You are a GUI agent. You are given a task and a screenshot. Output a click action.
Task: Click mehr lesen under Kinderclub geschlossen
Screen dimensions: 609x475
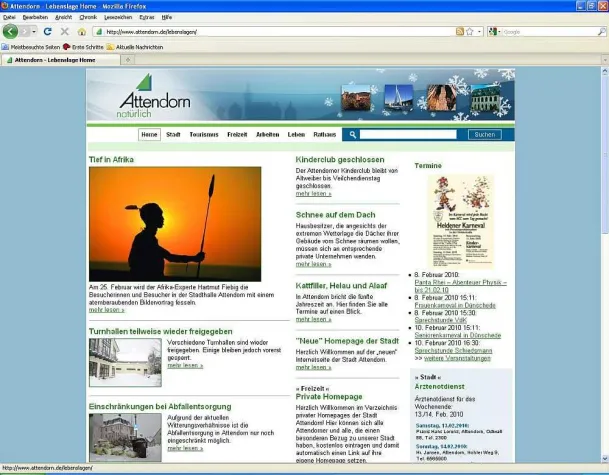pyautogui.click(x=313, y=193)
